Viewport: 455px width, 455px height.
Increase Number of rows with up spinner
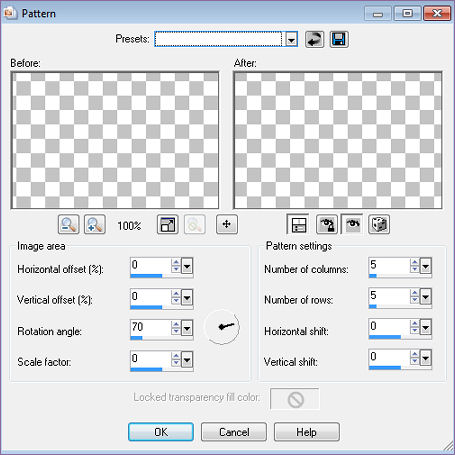(x=414, y=293)
